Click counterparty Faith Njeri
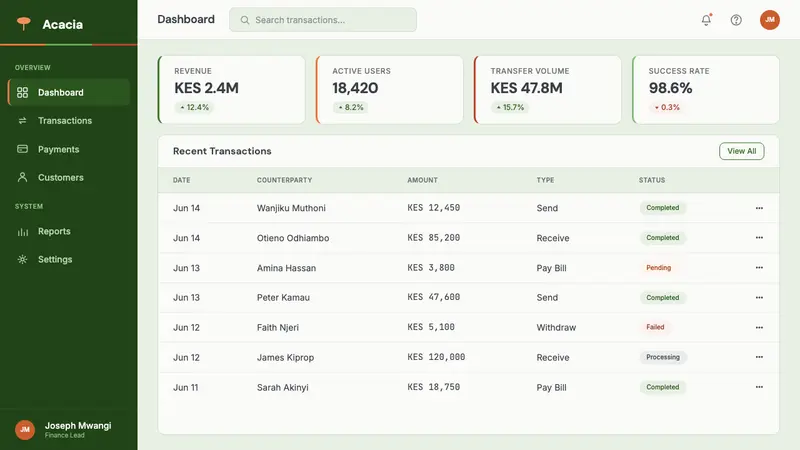800x450 pixels. pyautogui.click(x=278, y=328)
